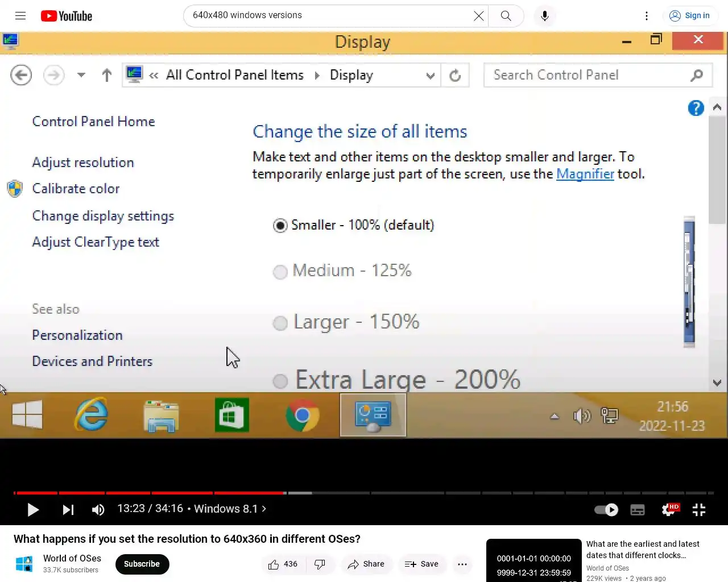Dislike this video

(x=320, y=564)
